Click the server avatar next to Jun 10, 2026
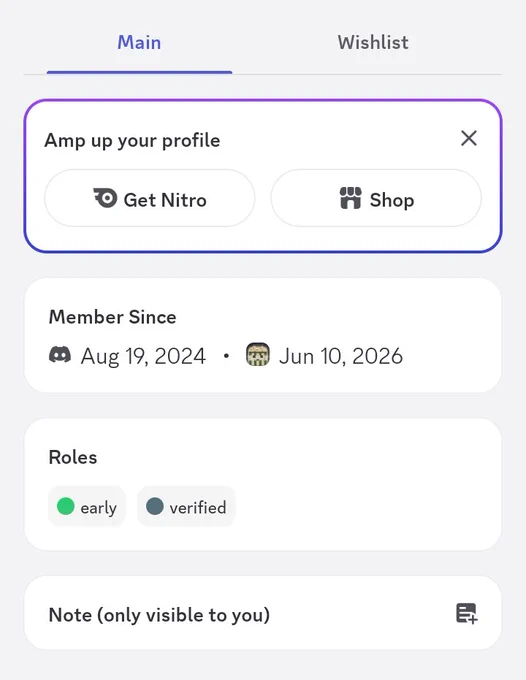The image size is (526, 680). click(258, 354)
